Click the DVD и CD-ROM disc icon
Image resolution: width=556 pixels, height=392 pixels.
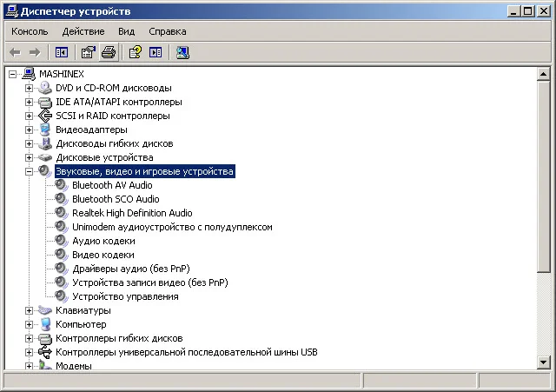pyautogui.click(x=45, y=88)
